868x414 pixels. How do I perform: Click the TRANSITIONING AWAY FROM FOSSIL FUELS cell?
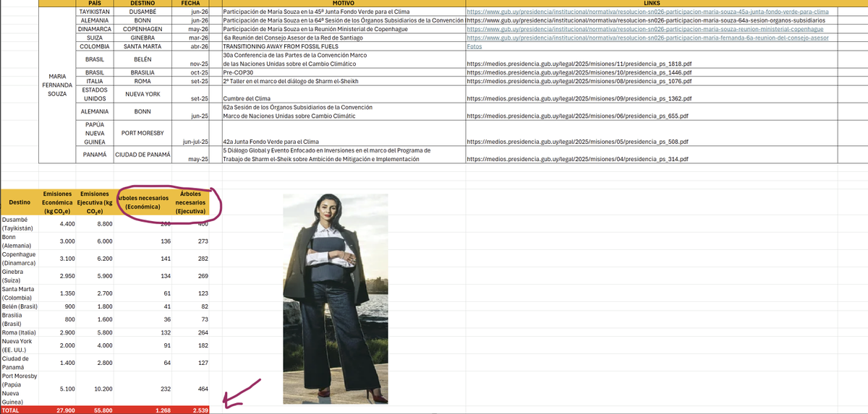[x=344, y=46]
